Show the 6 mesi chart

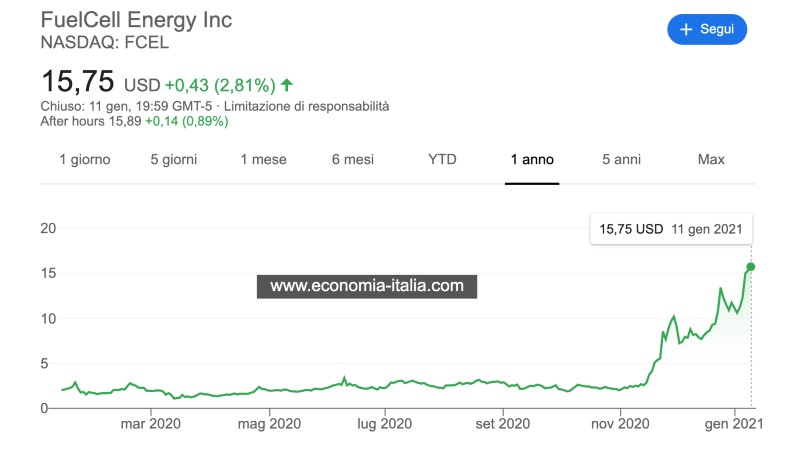point(353,160)
